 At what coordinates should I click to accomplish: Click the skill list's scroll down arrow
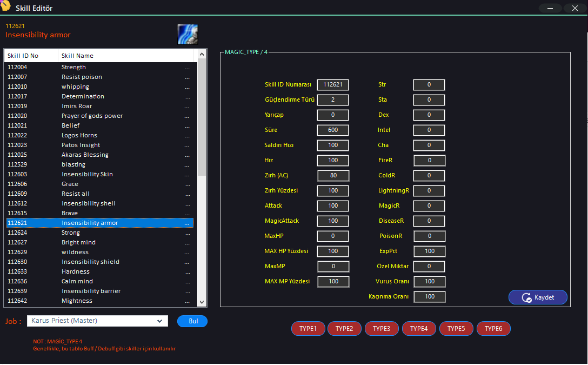point(202,302)
